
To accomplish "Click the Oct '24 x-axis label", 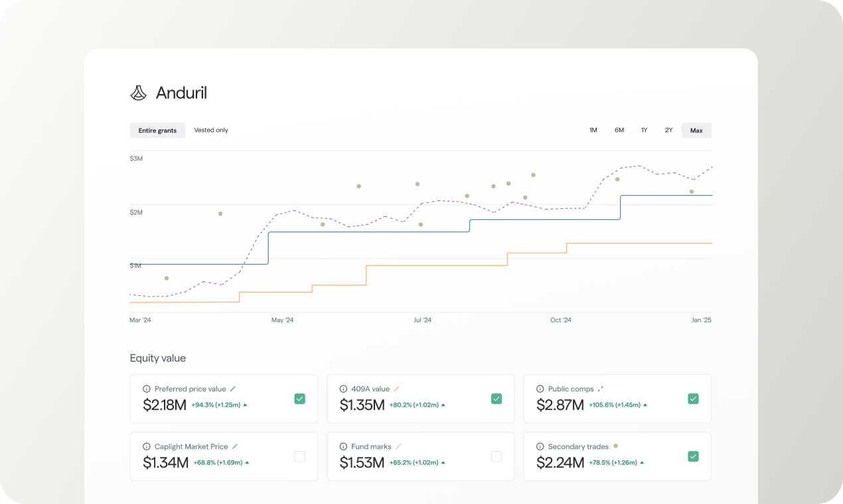I will point(561,320).
